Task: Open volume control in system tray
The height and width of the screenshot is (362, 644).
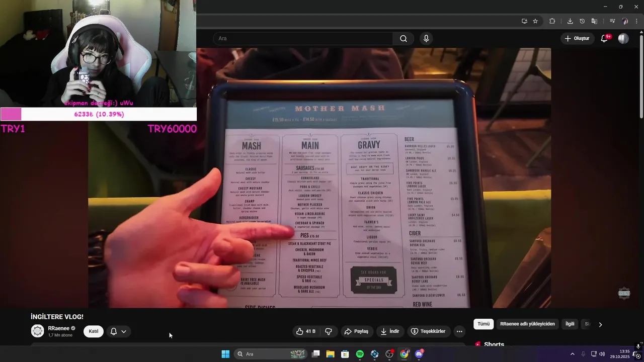Action: tap(602, 354)
